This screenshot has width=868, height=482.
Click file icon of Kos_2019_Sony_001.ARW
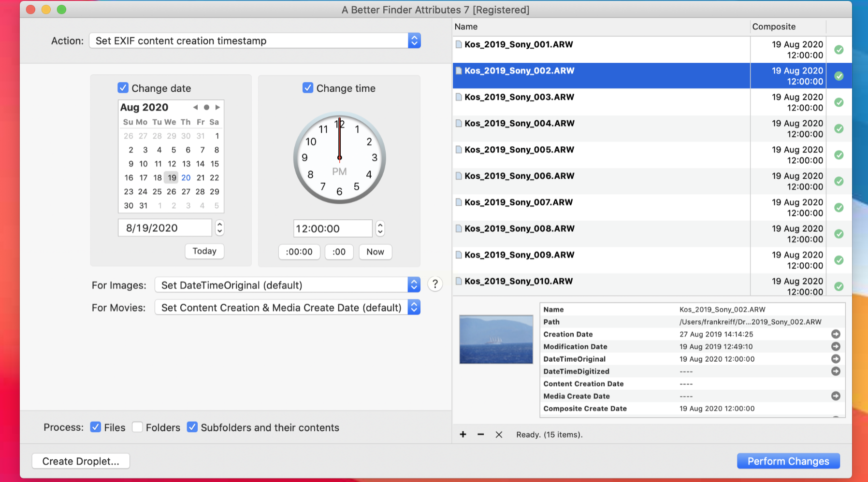click(x=459, y=44)
